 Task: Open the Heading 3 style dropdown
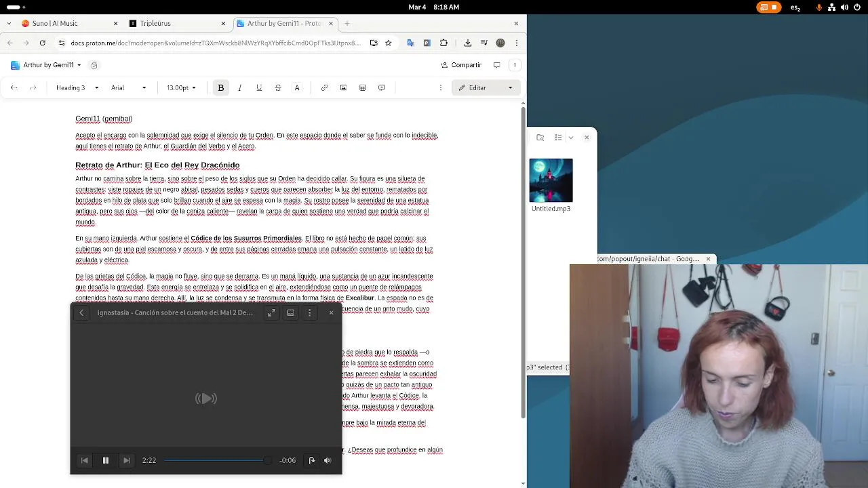pyautogui.click(x=77, y=87)
